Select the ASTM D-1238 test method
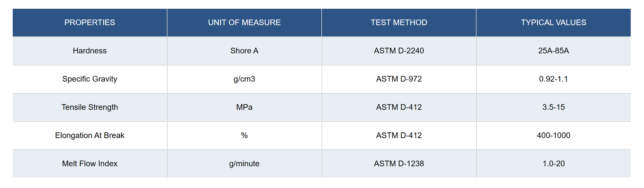 point(399,164)
